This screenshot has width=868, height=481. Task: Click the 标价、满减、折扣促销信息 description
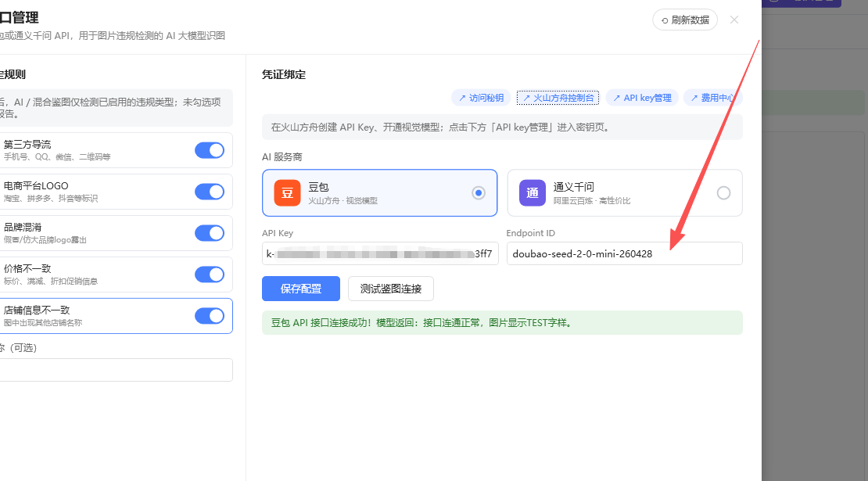coord(51,282)
